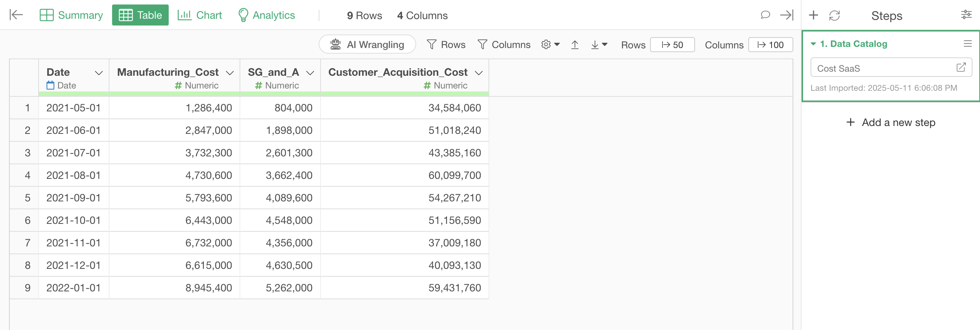This screenshot has width=980, height=330.
Task: Open Cost SaaS external link icon
Action: coord(961,67)
